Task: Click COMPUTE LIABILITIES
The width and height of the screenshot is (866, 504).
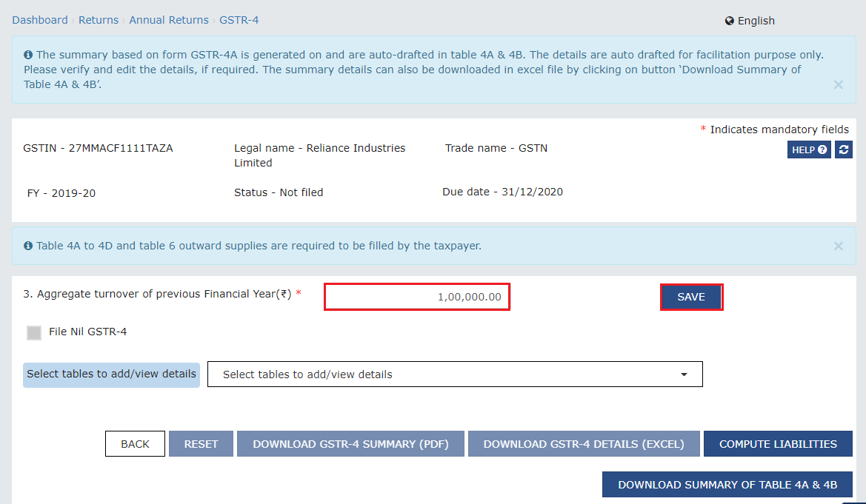Action: 778,443
